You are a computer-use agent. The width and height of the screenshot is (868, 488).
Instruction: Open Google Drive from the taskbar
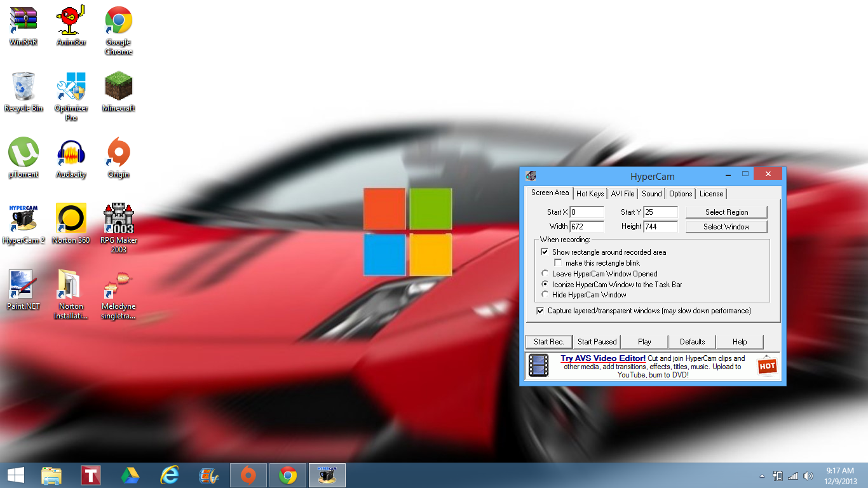130,475
